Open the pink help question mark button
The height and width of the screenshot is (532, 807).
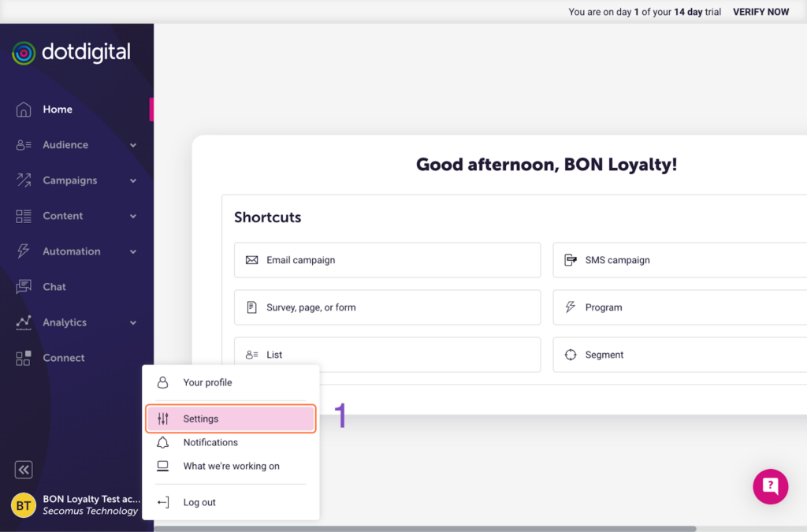click(x=770, y=485)
